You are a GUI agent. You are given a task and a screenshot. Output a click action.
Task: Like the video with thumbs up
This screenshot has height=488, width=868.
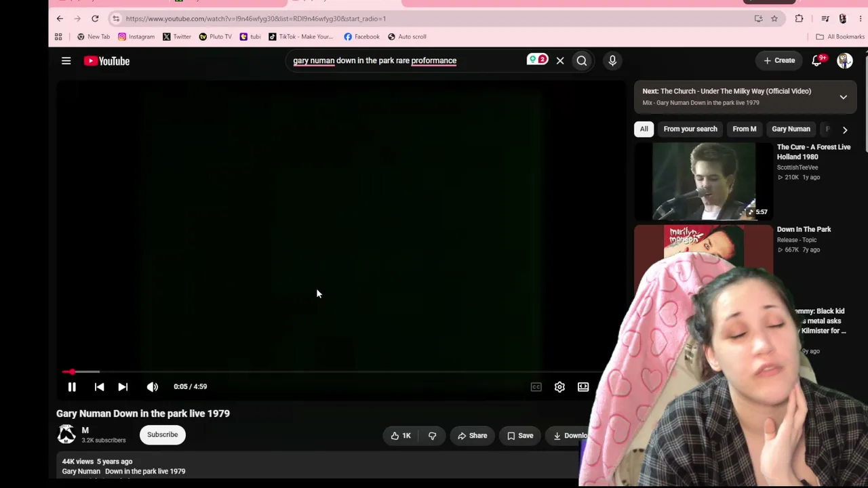(x=401, y=436)
